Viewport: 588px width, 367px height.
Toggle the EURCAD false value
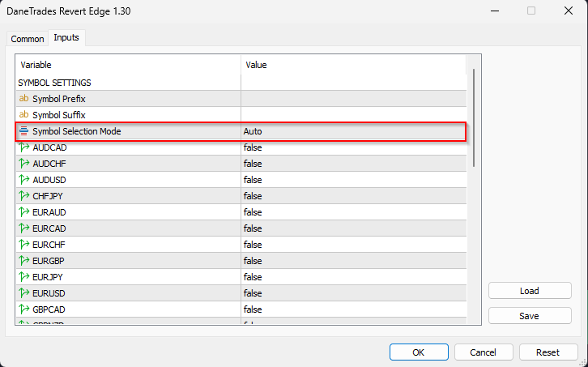click(x=354, y=228)
